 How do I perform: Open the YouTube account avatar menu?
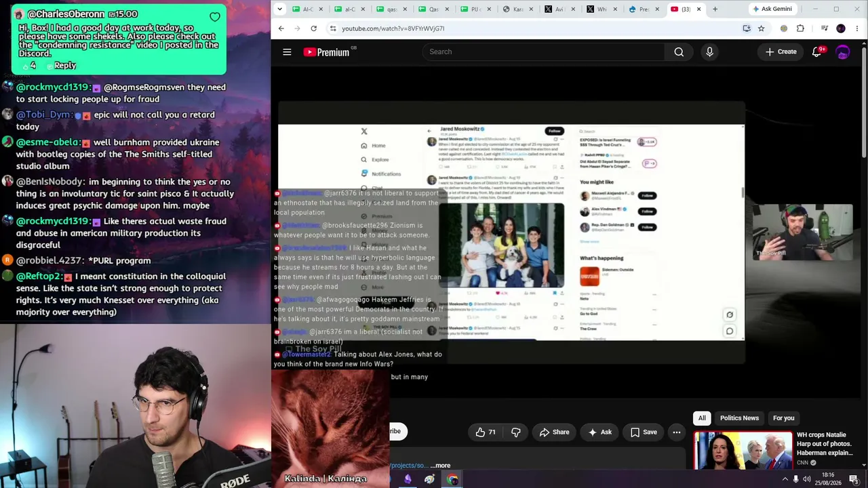(x=843, y=52)
